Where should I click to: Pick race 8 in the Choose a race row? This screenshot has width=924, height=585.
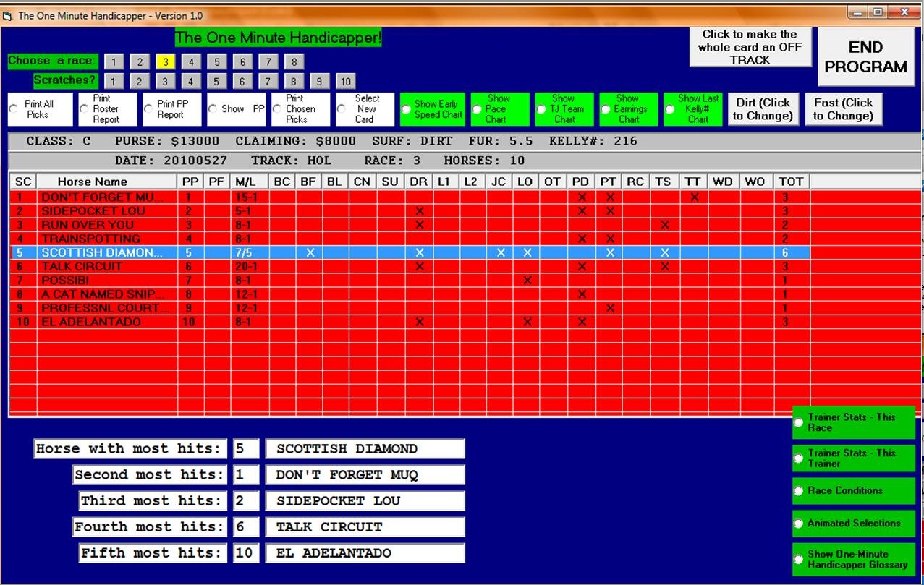point(294,61)
